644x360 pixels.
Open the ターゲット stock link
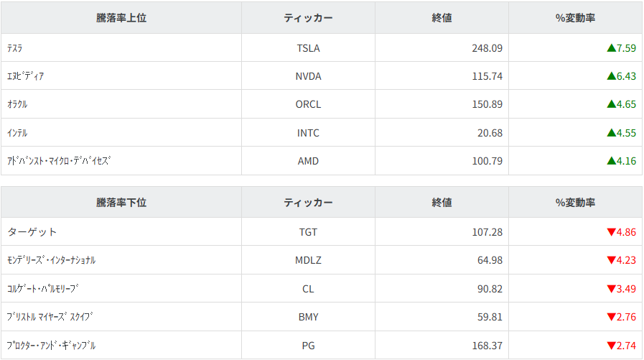click(x=32, y=232)
